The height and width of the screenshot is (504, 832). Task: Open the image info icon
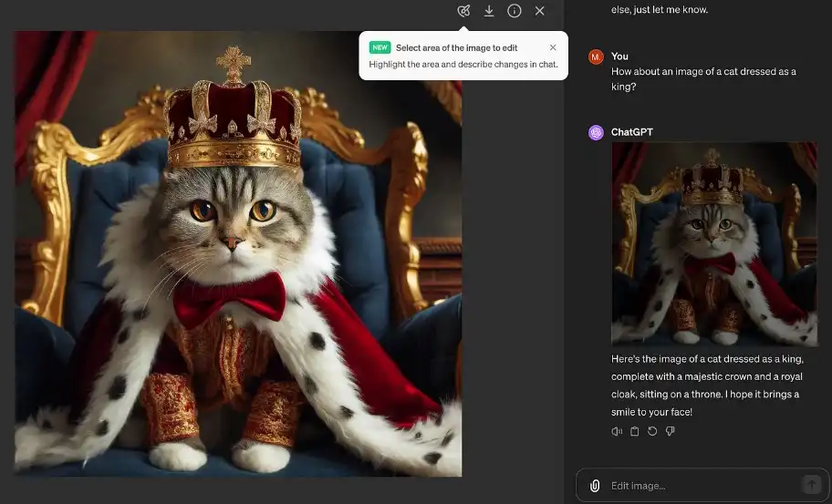click(x=515, y=11)
